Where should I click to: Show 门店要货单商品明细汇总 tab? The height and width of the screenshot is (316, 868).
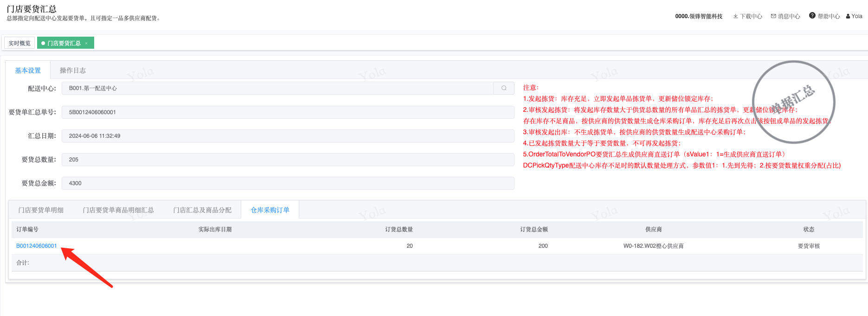(x=118, y=210)
